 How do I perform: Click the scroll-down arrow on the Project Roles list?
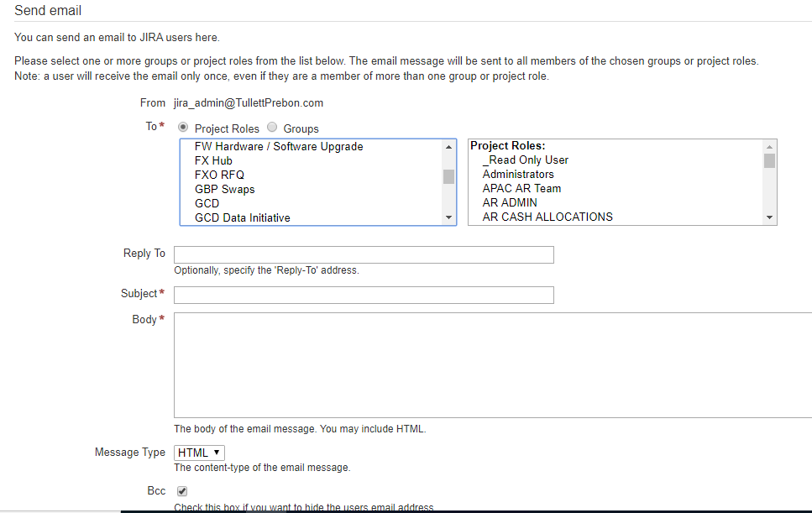769,217
